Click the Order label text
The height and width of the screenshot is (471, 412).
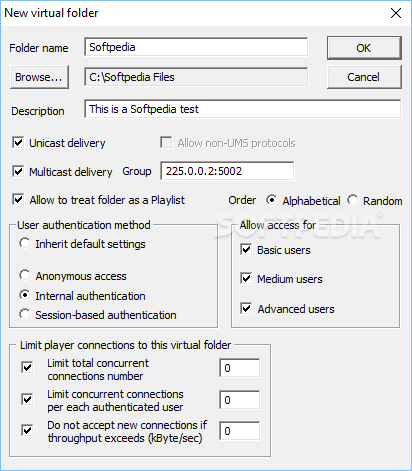pos(242,200)
